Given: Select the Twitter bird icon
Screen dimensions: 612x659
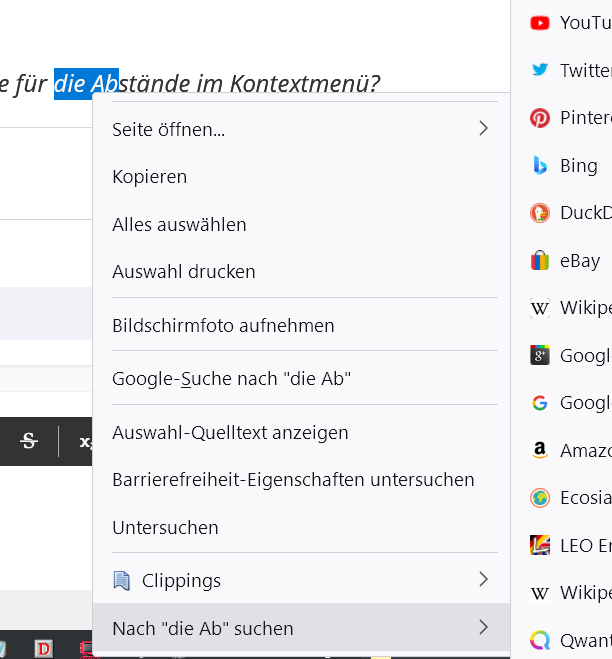Looking at the screenshot, I should 540,70.
